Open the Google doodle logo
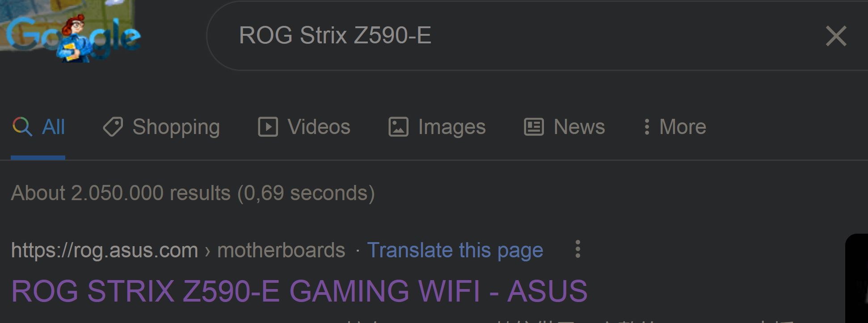The width and height of the screenshot is (868, 323). pos(72,31)
